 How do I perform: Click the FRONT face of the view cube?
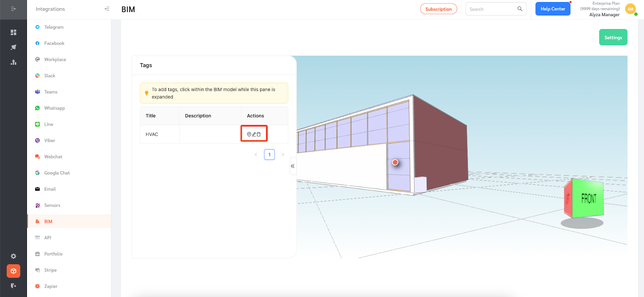588,198
